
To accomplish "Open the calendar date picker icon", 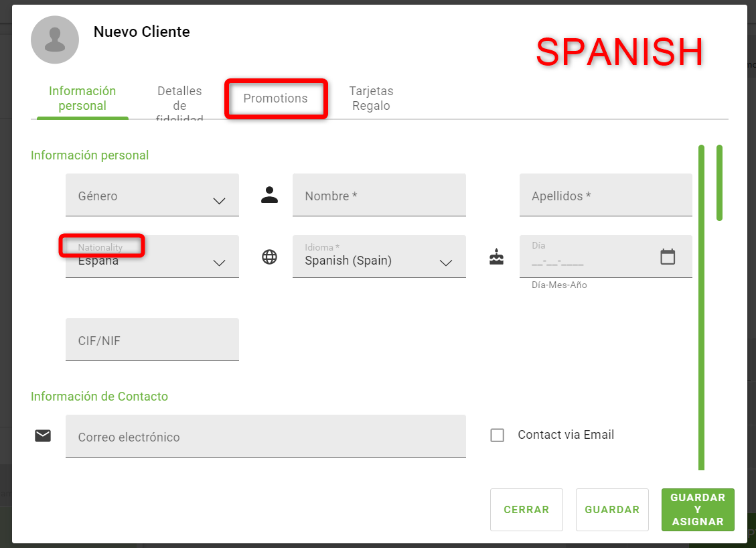I will point(668,257).
